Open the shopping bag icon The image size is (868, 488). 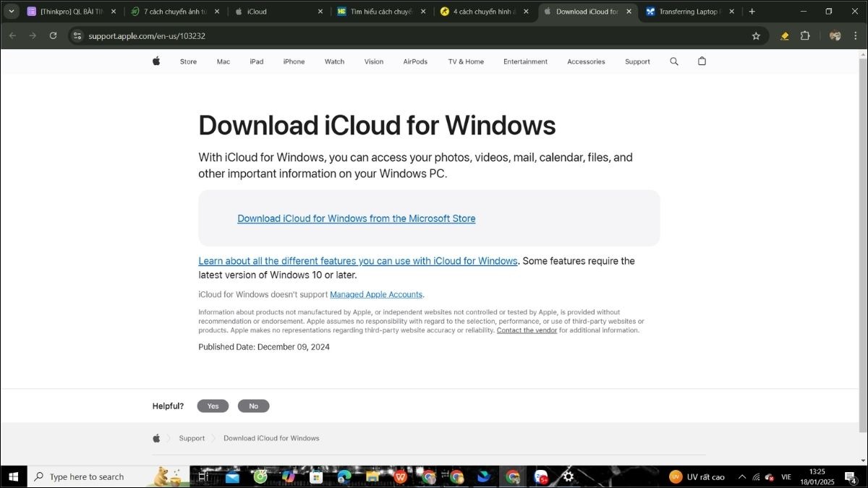pyautogui.click(x=702, y=61)
